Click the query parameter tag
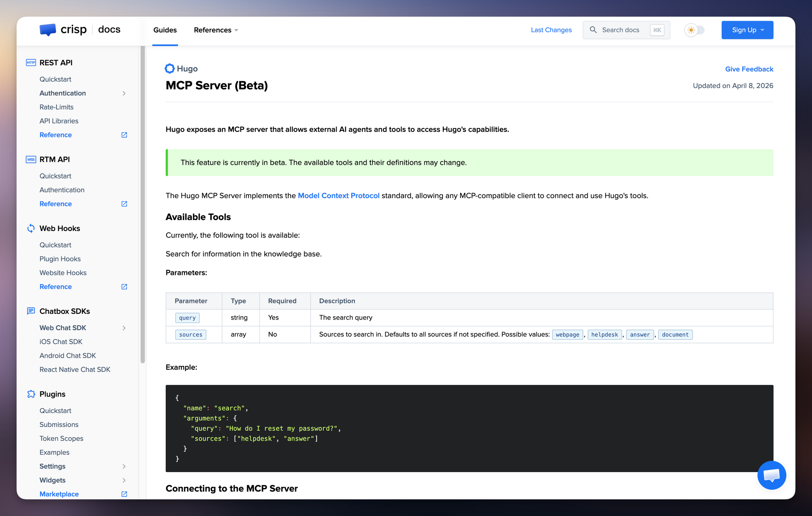Viewport: 812px width, 516px height. [x=187, y=318]
